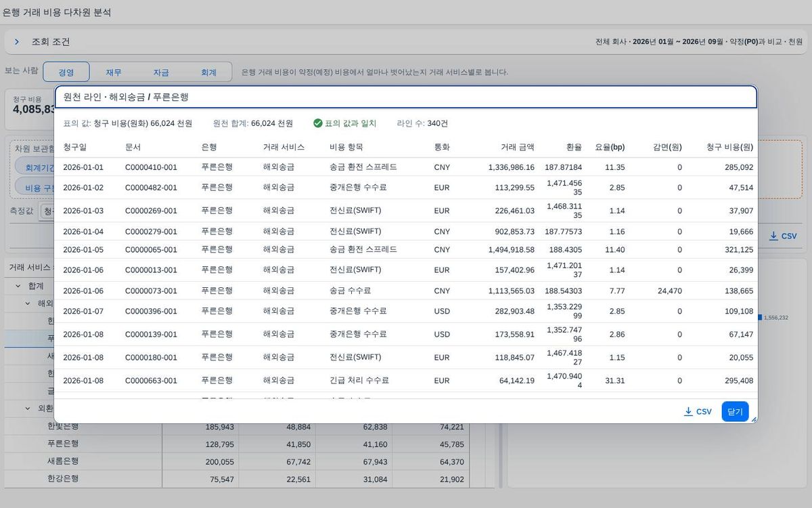Click the dialog title 원천 라인 field
The width and height of the screenshot is (812, 508).
(406, 97)
